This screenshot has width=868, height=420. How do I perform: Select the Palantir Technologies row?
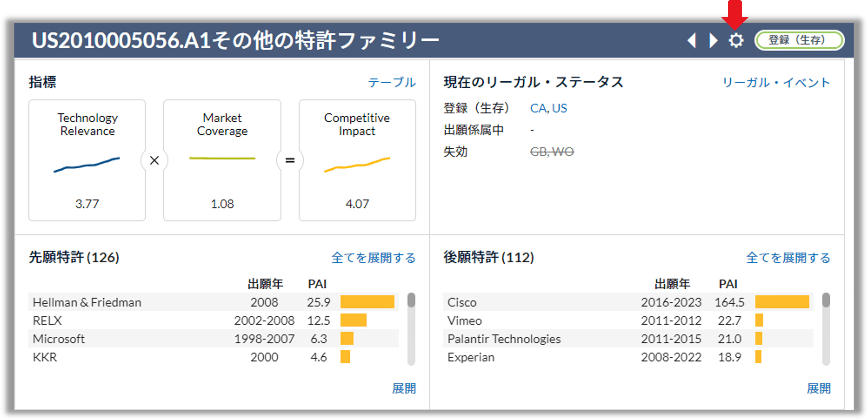(x=504, y=339)
